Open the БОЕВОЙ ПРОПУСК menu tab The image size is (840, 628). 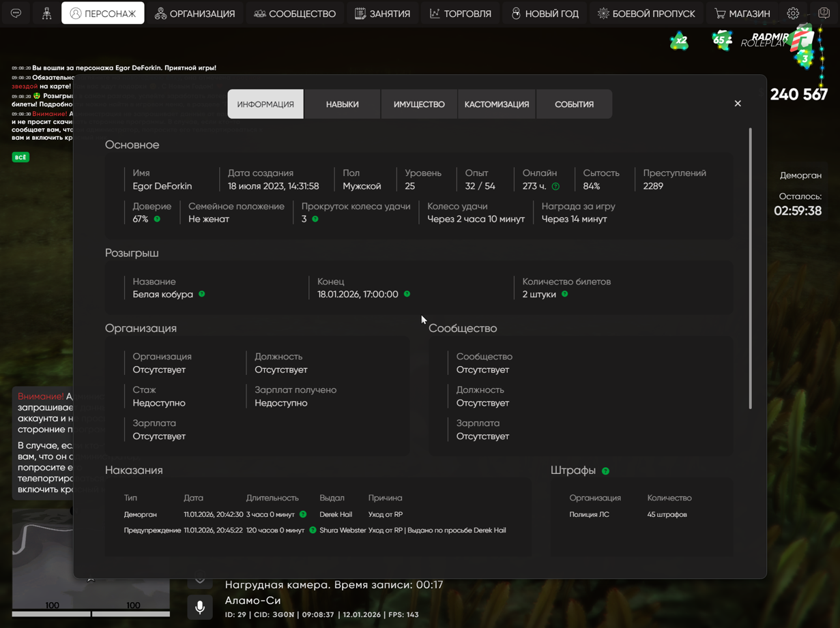point(646,13)
